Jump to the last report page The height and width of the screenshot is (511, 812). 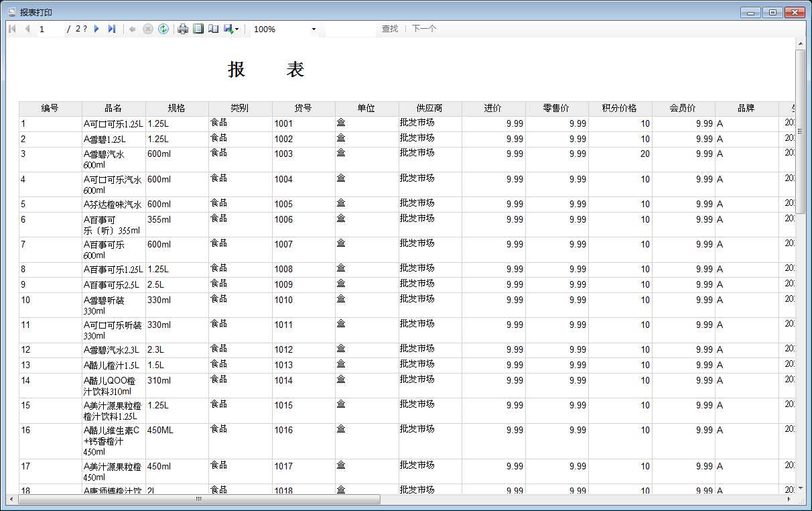point(112,29)
